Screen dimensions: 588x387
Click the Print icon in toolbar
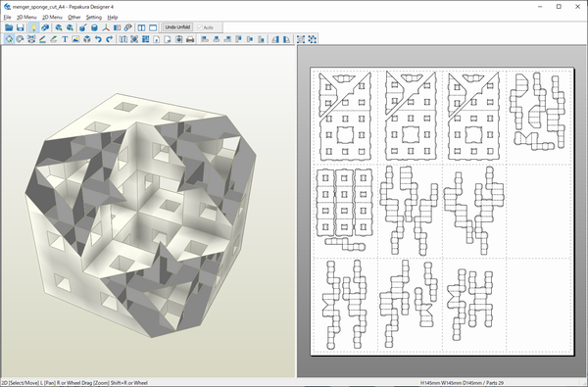point(190,39)
